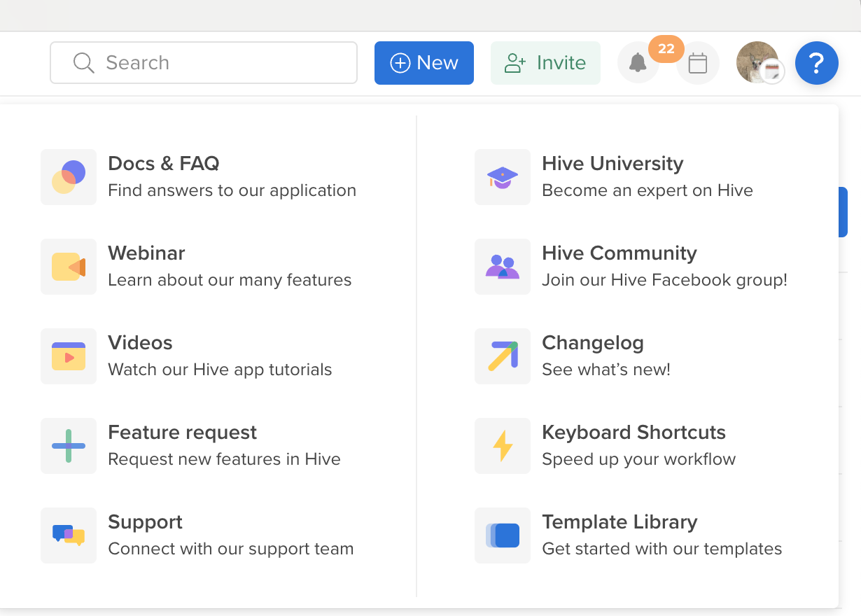Click the New button

(x=423, y=63)
